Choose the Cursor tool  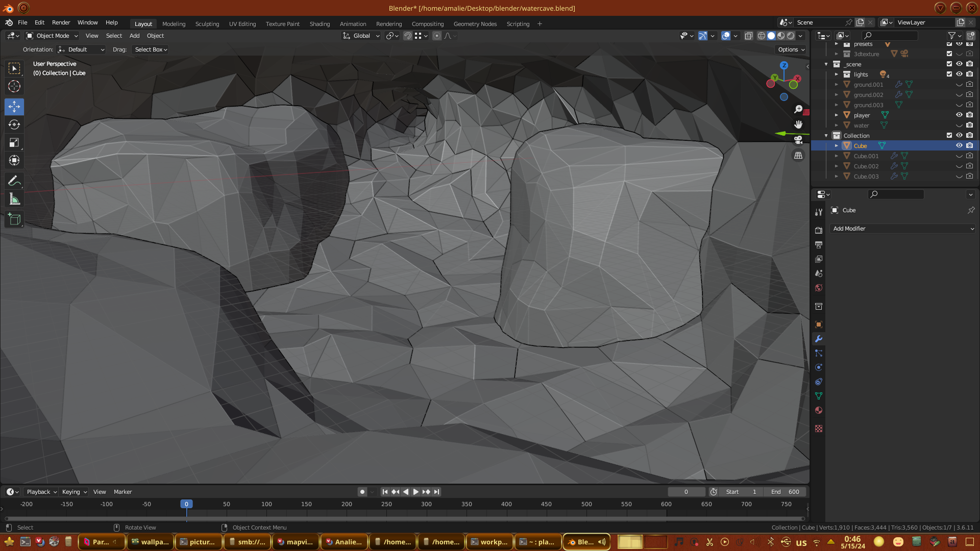coord(14,86)
